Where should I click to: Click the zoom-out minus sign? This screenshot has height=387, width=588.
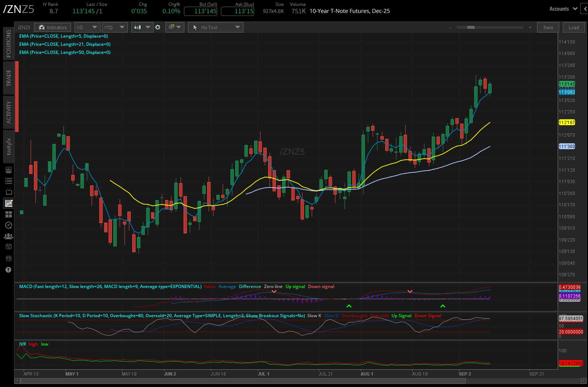pyautogui.click(x=450, y=27)
